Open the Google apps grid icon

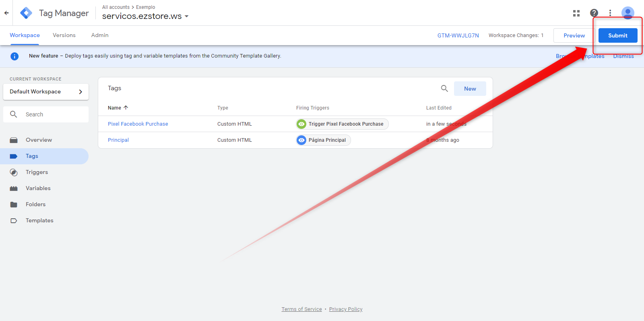click(x=576, y=13)
